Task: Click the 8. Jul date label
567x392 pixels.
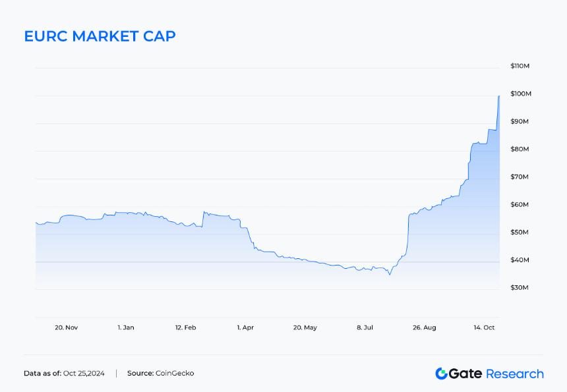Action: (x=365, y=327)
